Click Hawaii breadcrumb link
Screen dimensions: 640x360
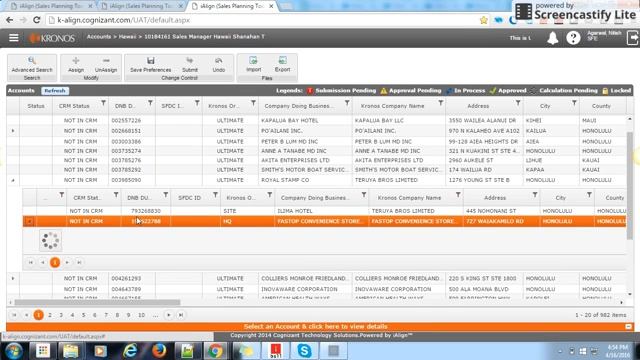click(127, 37)
